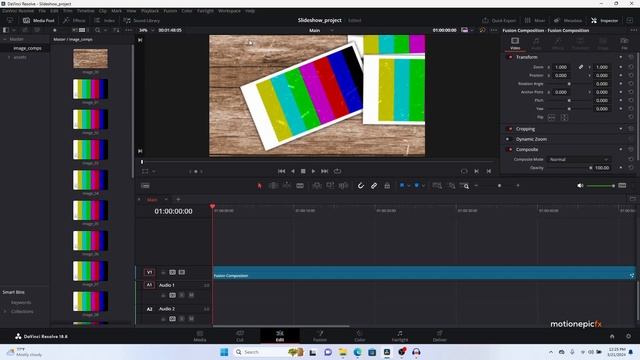
Task: Switch to the Color page
Action: point(360,336)
